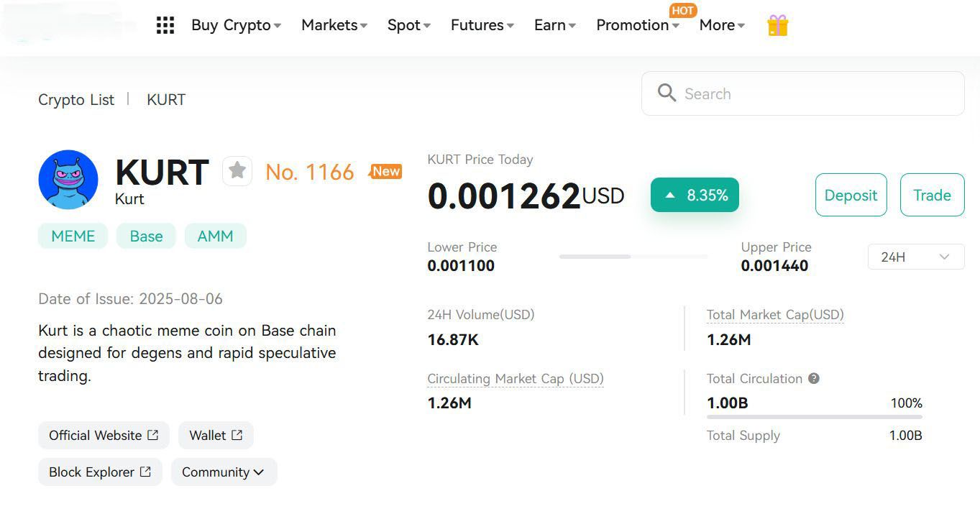This screenshot has height=514, width=980.
Task: Click the gift box rewards icon
Action: click(777, 26)
